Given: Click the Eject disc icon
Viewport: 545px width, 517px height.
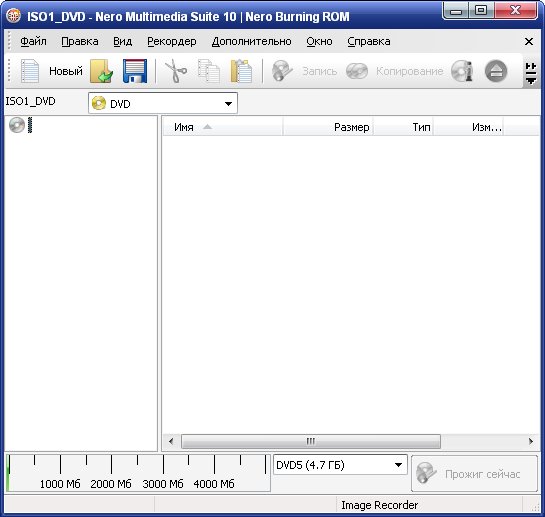Looking at the screenshot, I should point(496,71).
